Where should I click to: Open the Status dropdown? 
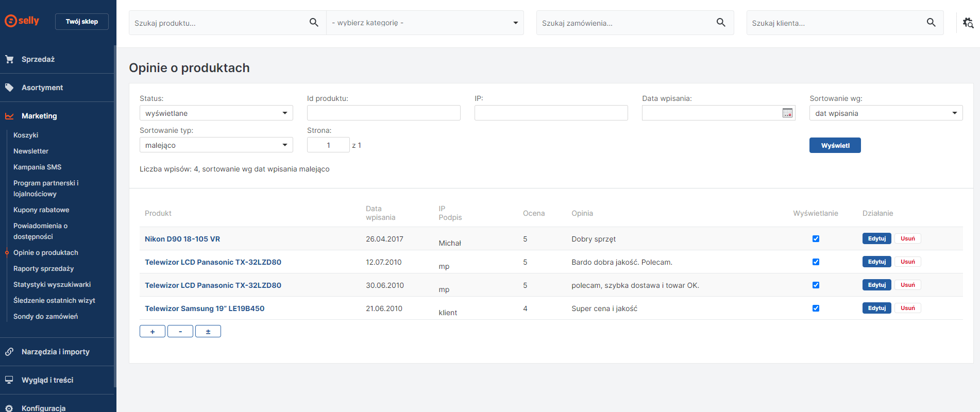pyautogui.click(x=216, y=113)
